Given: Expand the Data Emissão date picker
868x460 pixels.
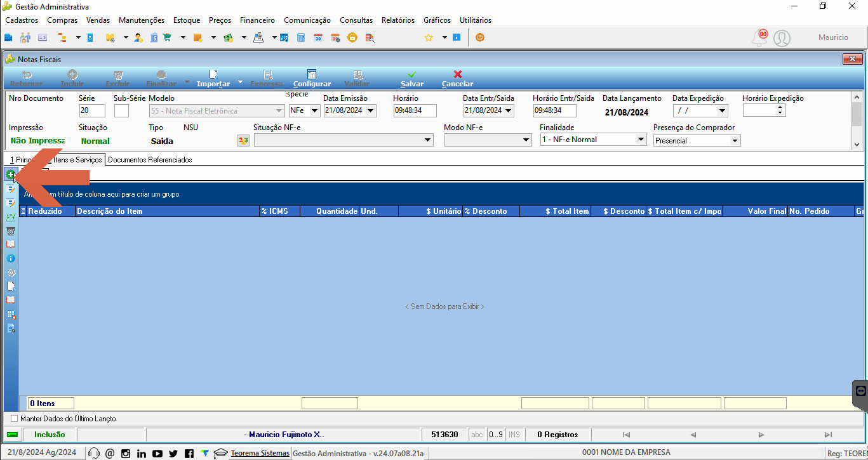Looking at the screenshot, I should coord(371,110).
